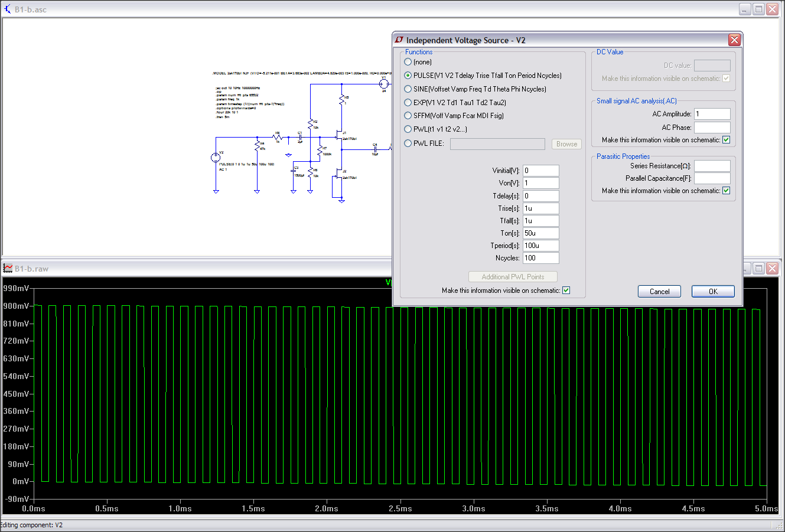Minimize the B1-b.asc schematic window
785x532 pixels.
tap(745, 9)
